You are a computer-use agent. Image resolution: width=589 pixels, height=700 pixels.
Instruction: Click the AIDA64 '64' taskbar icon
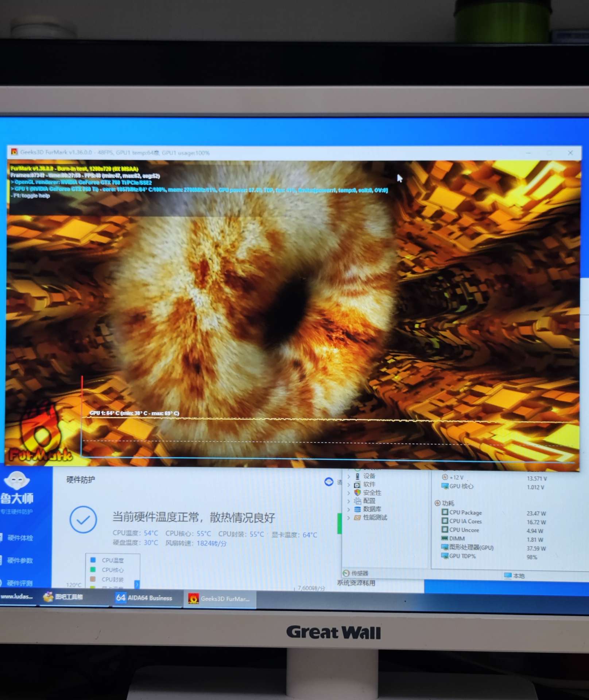(x=121, y=598)
